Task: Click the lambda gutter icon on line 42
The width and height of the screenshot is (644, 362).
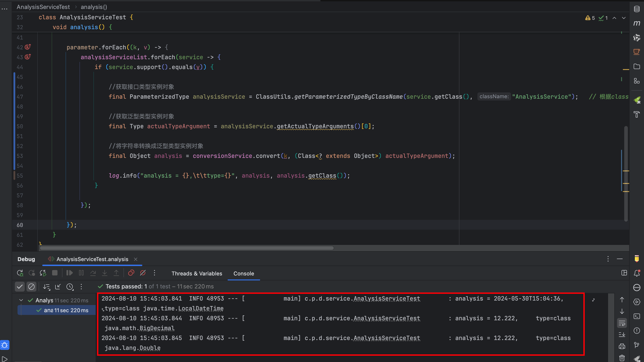Action: [28, 47]
